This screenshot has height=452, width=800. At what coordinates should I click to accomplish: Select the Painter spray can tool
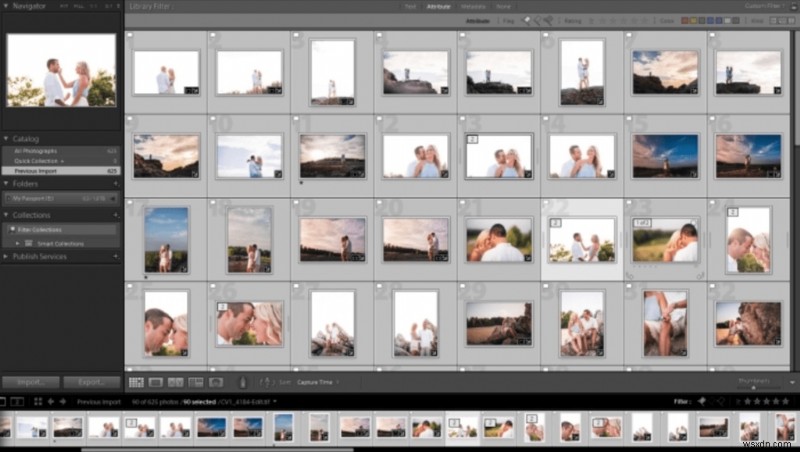242,382
